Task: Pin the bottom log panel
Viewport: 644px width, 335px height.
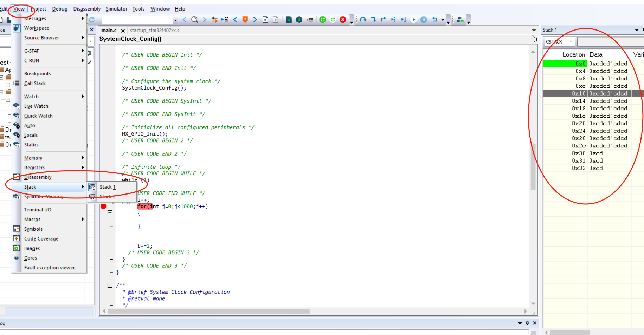Action: click(527, 323)
